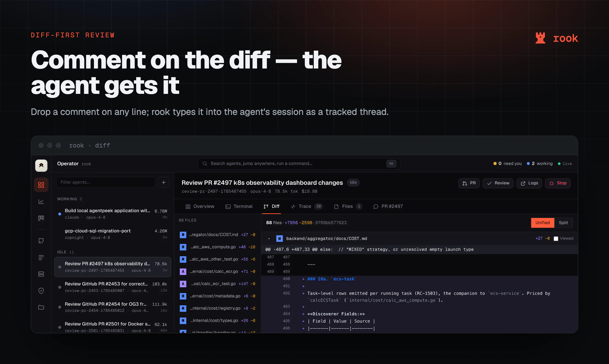Click the 'live' status indicator
The width and height of the screenshot is (609, 364).
(565, 164)
